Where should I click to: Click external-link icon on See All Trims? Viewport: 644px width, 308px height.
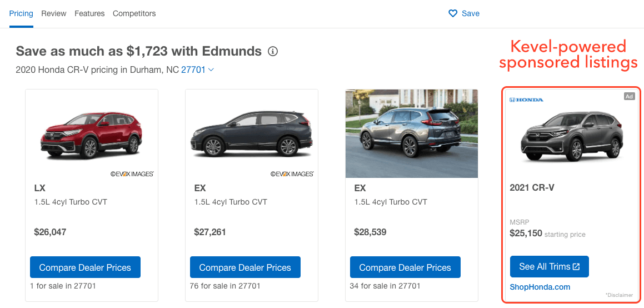pos(576,267)
